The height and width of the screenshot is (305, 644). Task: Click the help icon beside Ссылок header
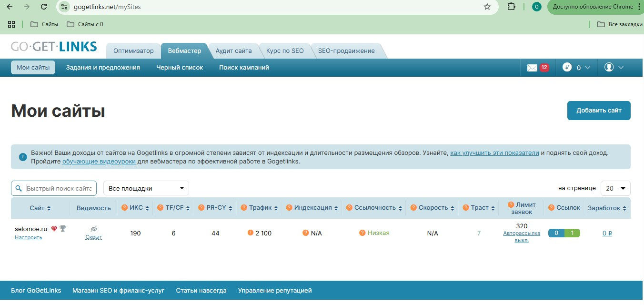(552, 208)
